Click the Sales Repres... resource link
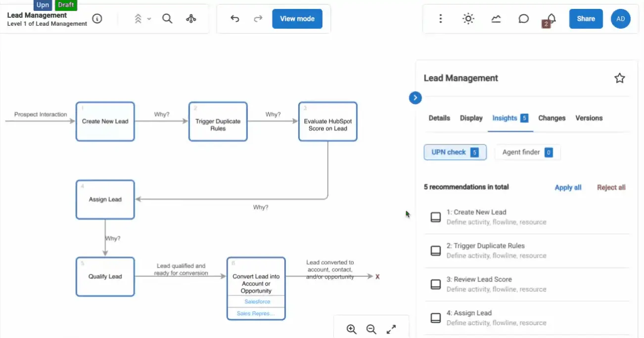 (x=255, y=313)
